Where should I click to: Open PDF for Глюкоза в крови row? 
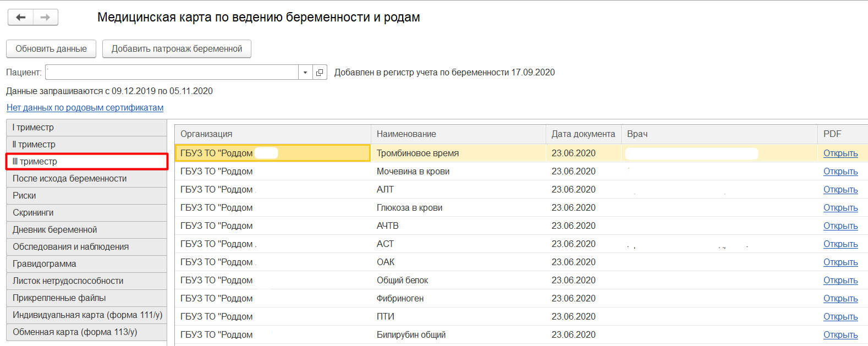coord(840,208)
